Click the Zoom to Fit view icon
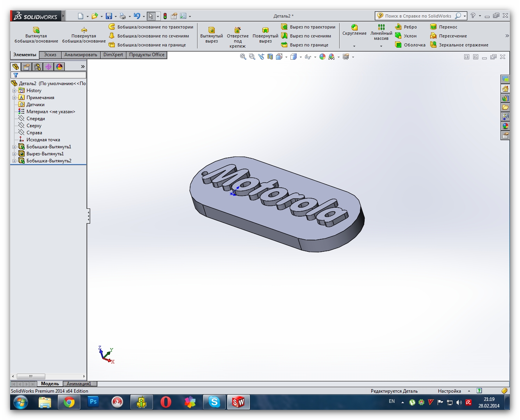The width and height of the screenshot is (520, 420). pyautogui.click(x=243, y=57)
